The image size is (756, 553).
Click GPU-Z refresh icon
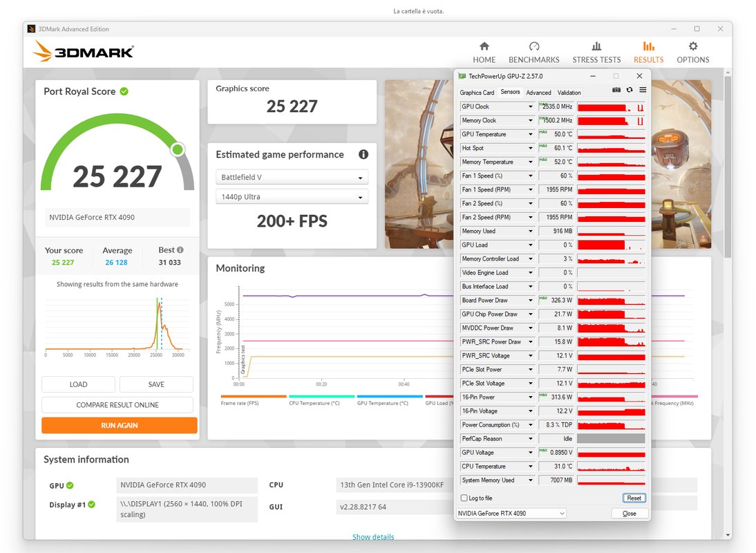(630, 90)
